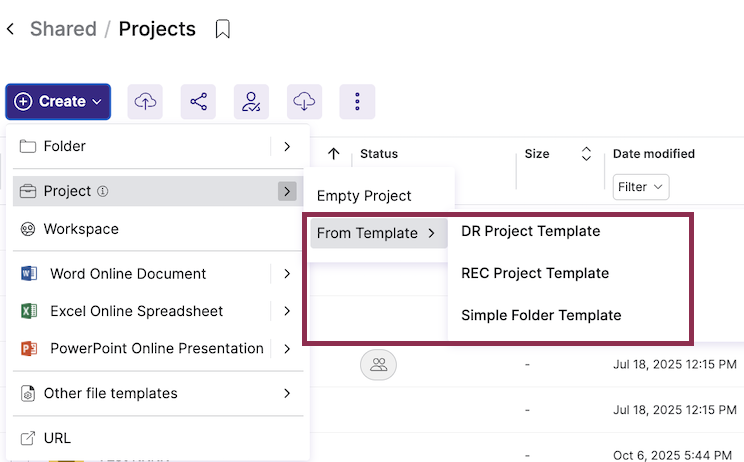Screen dimensions: 744x462
Task: Click the ascending sort arrow icon
Action: [334, 154]
